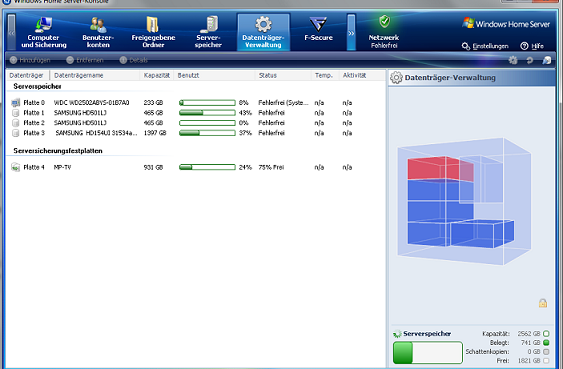Click the Details toolbar button
563x369 pixels.
tap(134, 60)
